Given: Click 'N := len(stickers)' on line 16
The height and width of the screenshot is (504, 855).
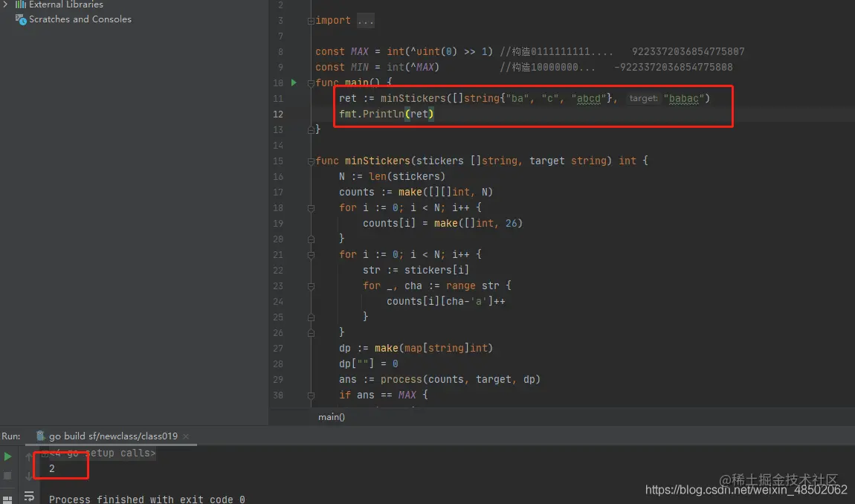Looking at the screenshot, I should [392, 177].
